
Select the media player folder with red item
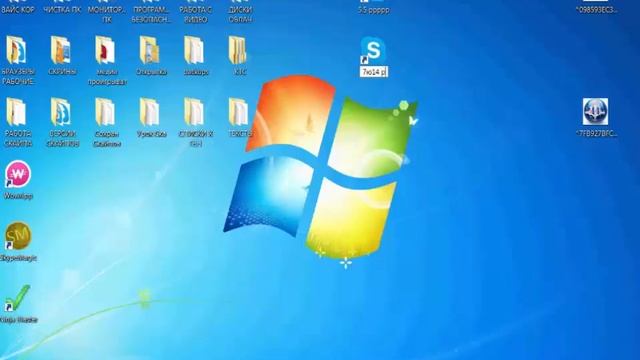coord(106,51)
